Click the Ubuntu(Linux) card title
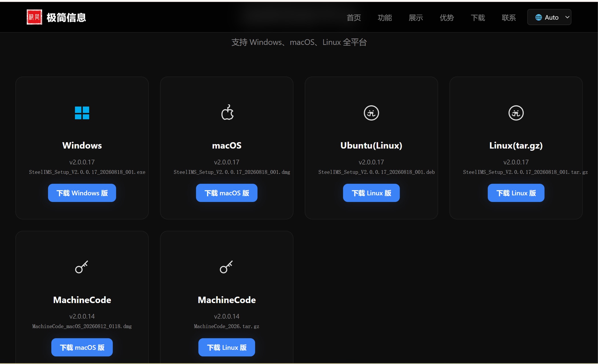The height and width of the screenshot is (364, 598). tap(371, 145)
